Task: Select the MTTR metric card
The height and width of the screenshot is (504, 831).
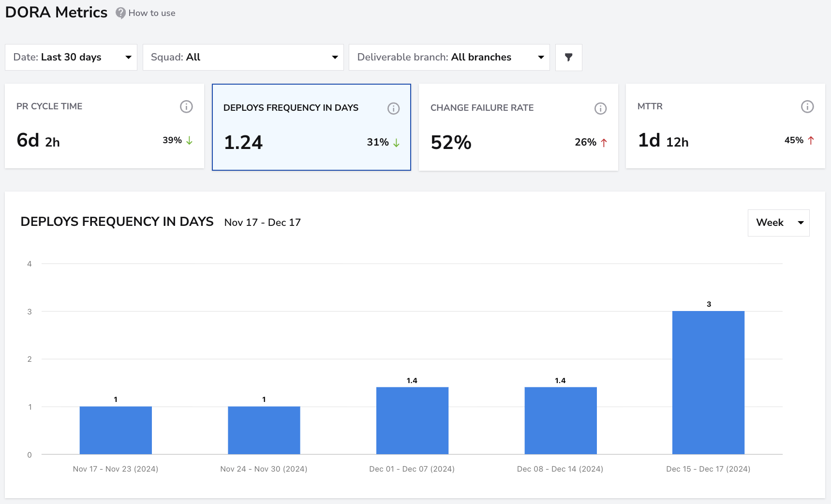Action: coord(726,126)
